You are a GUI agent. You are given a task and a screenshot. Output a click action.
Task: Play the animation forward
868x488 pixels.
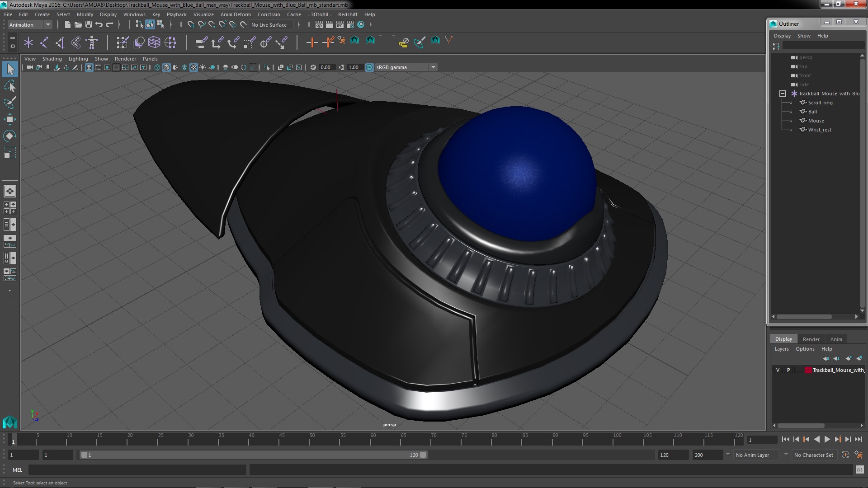(x=827, y=439)
